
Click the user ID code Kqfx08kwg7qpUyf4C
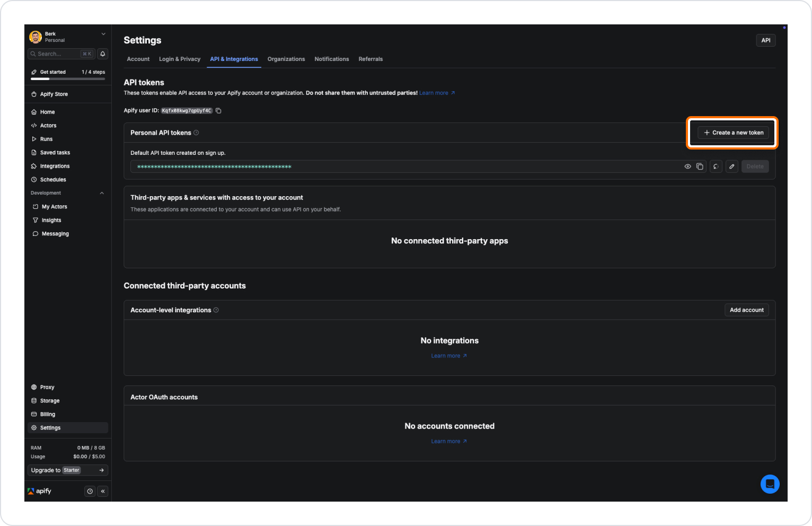point(187,111)
